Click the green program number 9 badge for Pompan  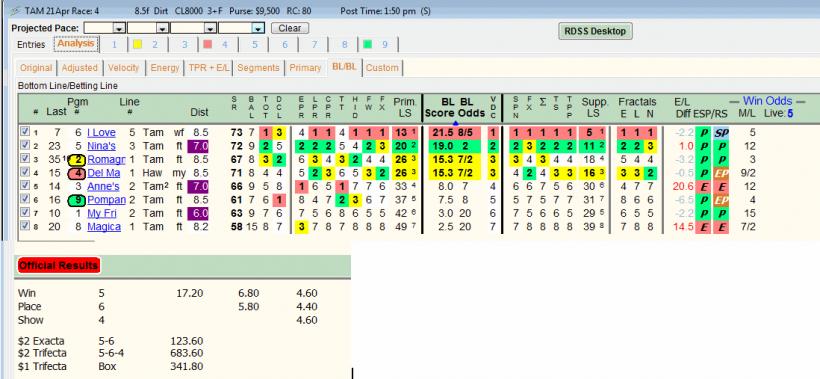point(76,200)
